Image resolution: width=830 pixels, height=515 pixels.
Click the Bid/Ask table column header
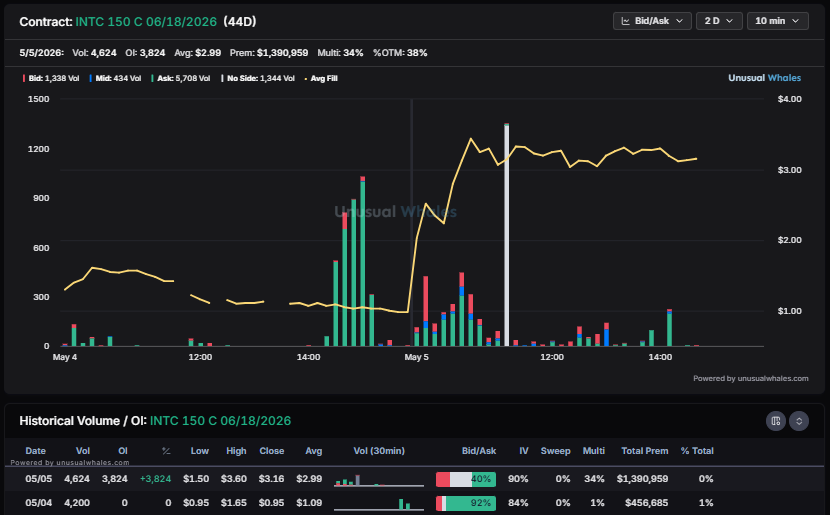[x=479, y=451]
